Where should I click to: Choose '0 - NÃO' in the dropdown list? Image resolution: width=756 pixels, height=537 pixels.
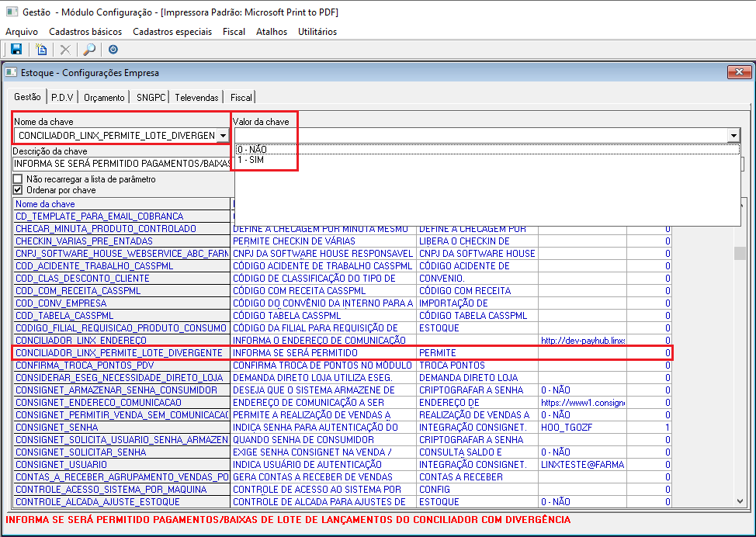click(252, 149)
